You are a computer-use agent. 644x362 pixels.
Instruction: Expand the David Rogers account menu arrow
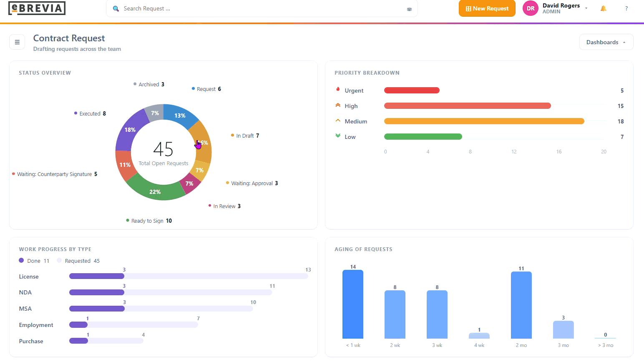(x=586, y=8)
